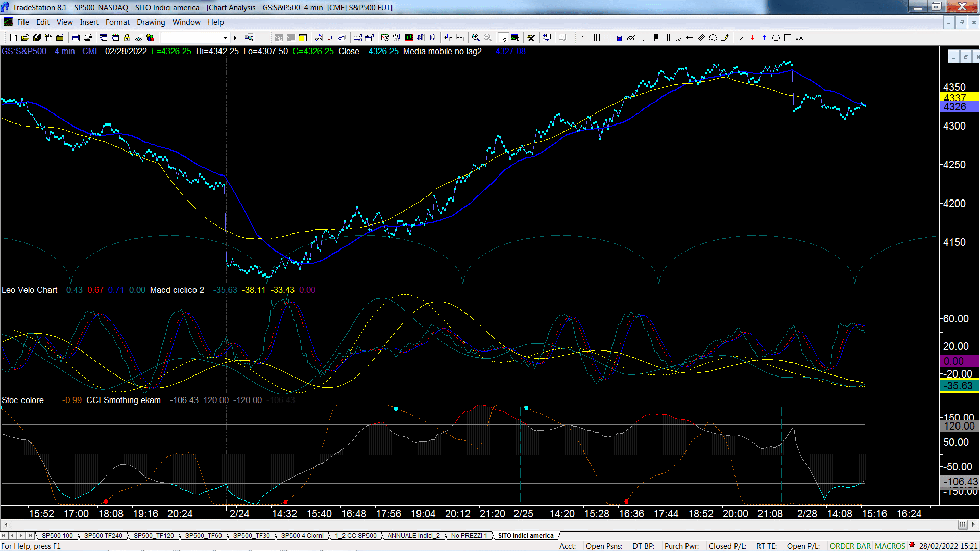
Task: Click the Macd ciclico 2 indicator label
Action: (177, 290)
